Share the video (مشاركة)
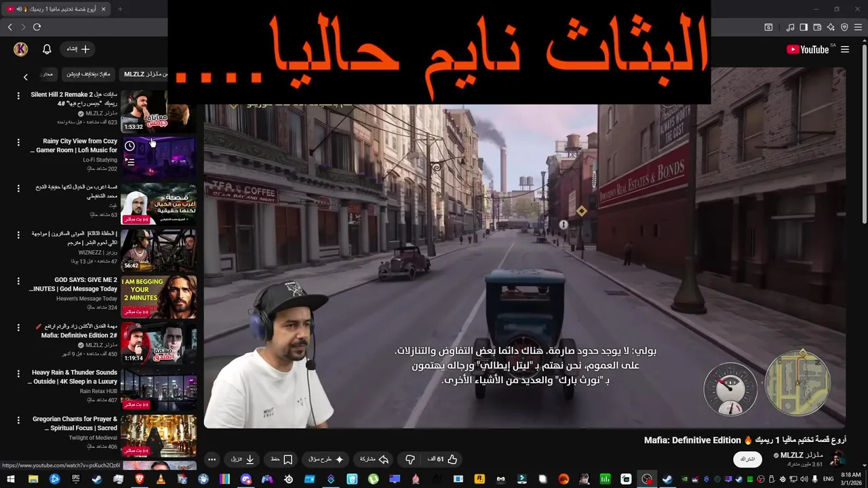This screenshot has height=488, width=868. tap(374, 459)
